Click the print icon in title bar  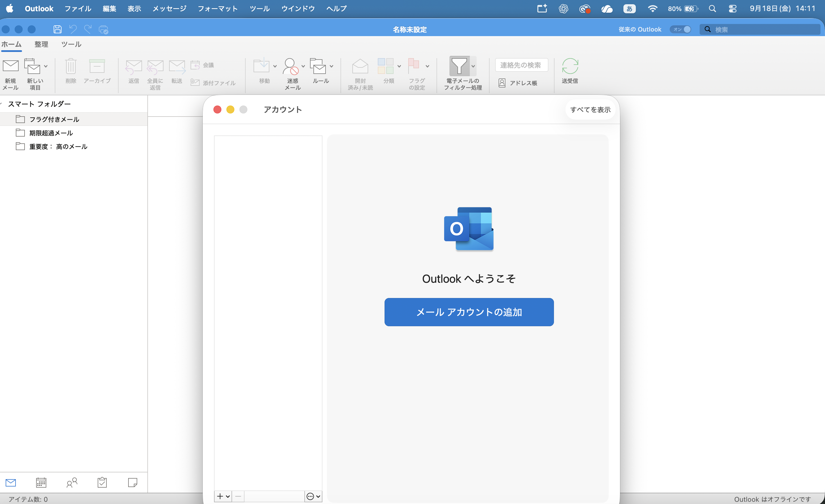point(103,29)
